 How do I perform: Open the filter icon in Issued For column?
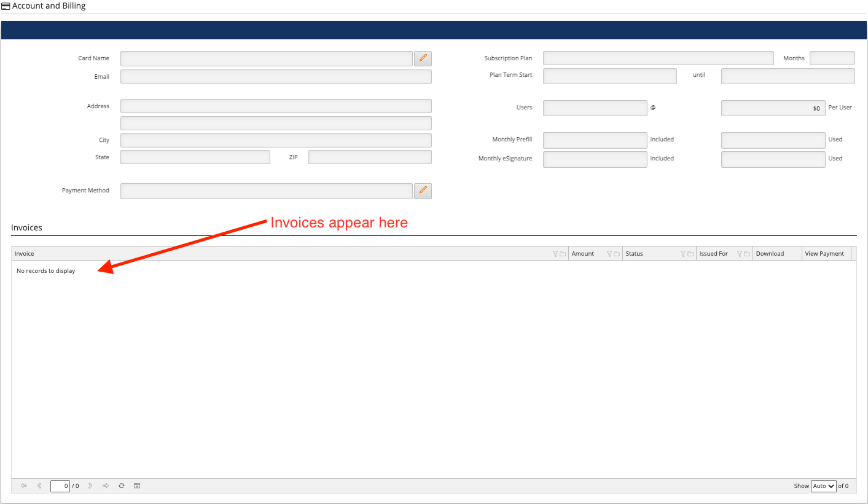pyautogui.click(x=740, y=254)
